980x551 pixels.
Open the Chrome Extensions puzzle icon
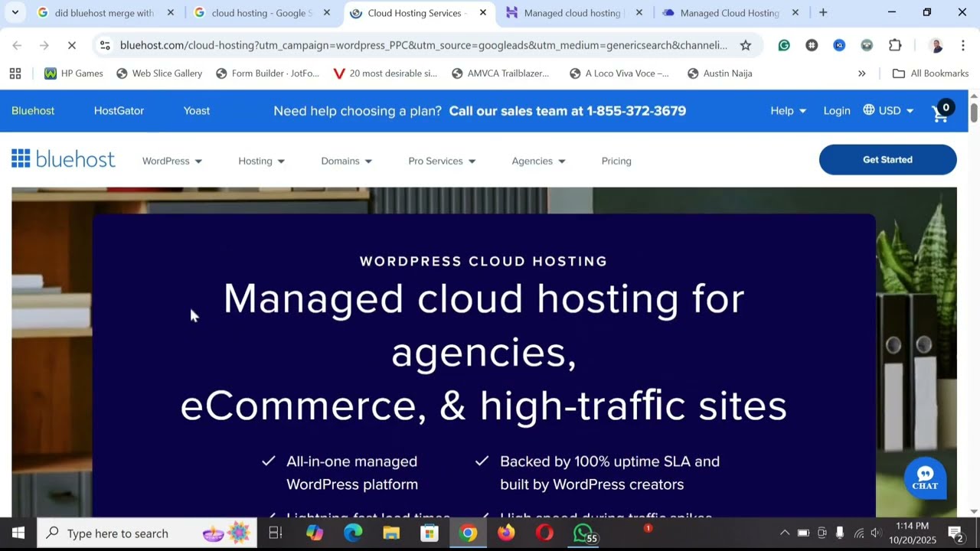pyautogui.click(x=895, y=45)
